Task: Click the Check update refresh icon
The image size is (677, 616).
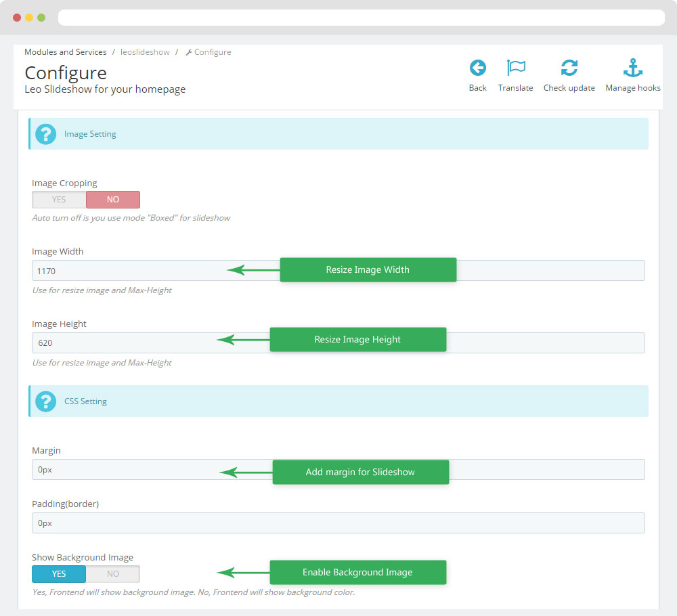Action: coord(569,68)
